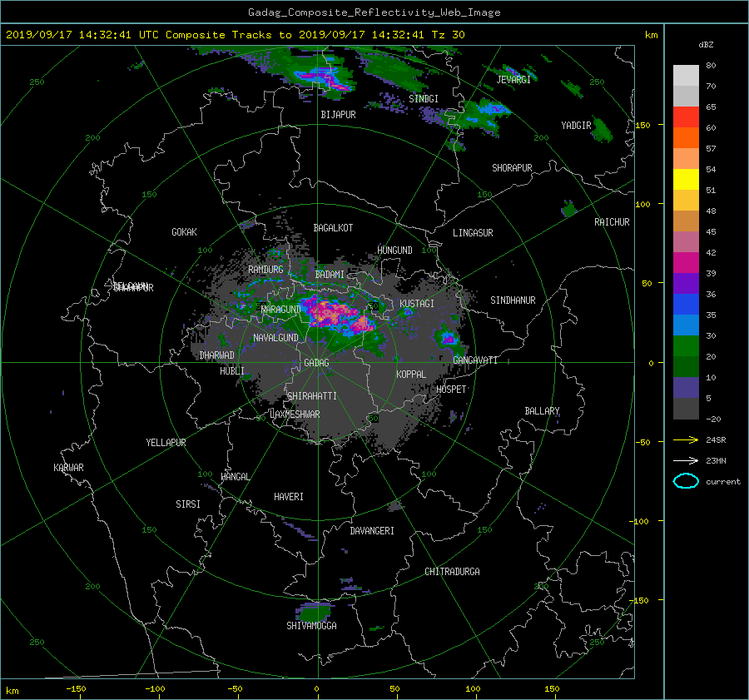The image size is (749, 700).
Task: Click the GOKAK city label
Action: pos(184,232)
